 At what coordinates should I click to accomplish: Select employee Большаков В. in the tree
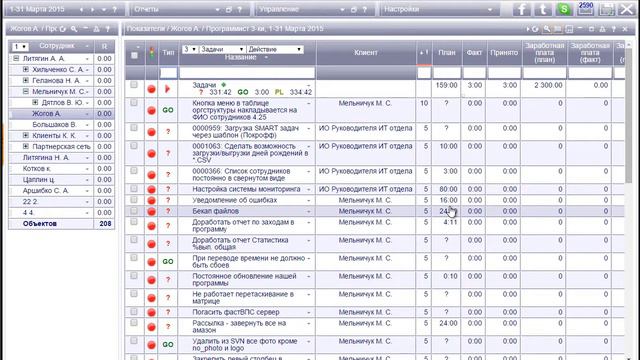54,124
